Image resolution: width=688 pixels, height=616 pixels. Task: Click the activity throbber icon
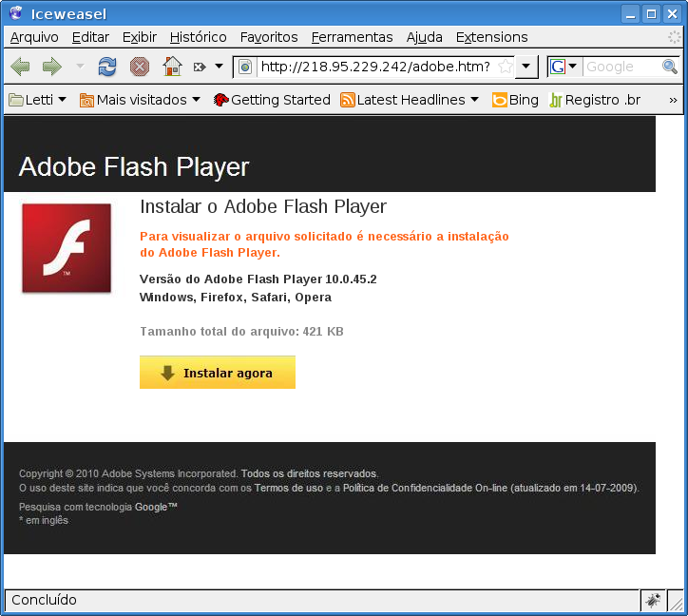[x=674, y=37]
